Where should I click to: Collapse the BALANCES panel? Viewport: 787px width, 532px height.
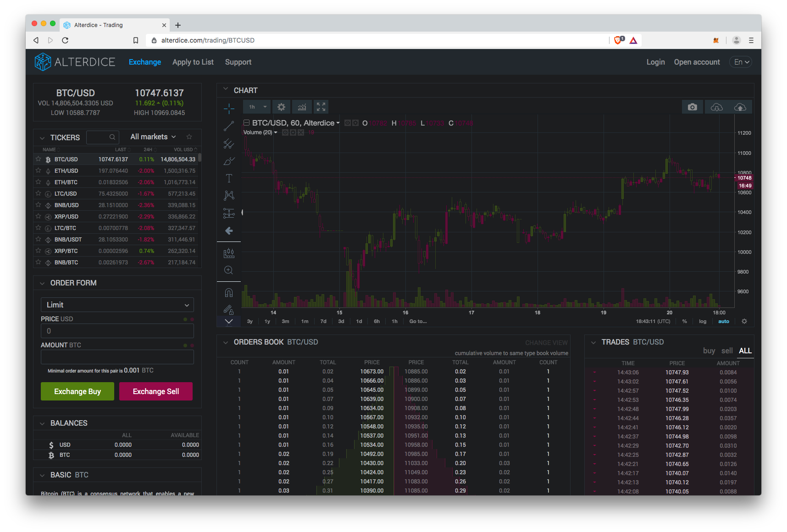pyautogui.click(x=42, y=423)
